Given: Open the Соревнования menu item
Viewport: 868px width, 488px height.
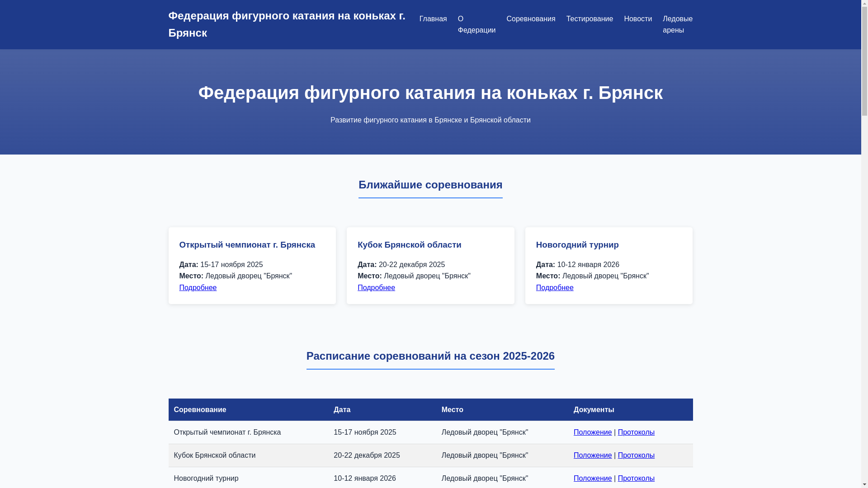Looking at the screenshot, I should (530, 19).
